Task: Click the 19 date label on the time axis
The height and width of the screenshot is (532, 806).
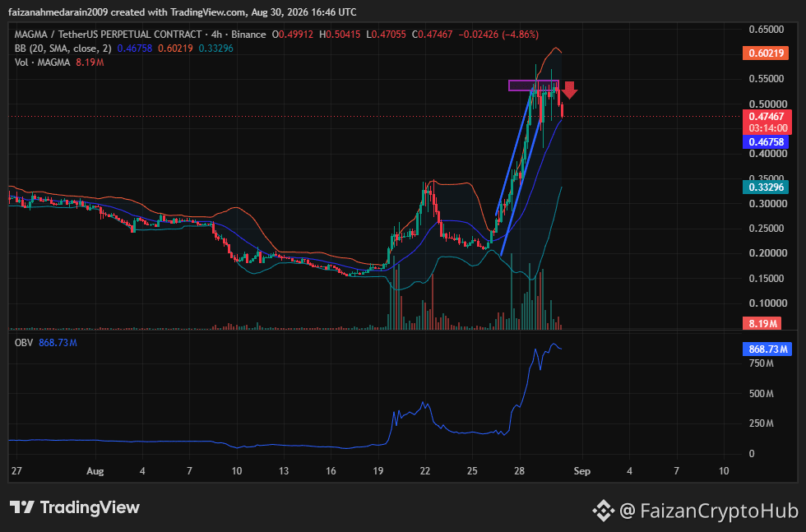Action: click(x=378, y=471)
